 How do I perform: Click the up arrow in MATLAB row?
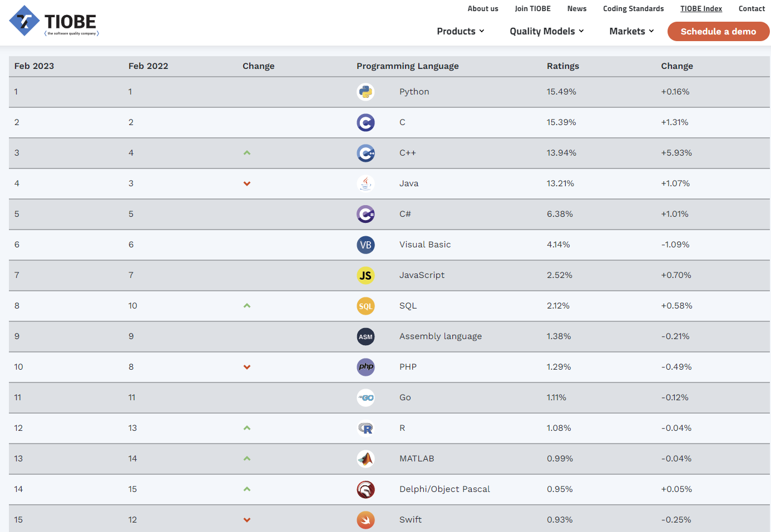coord(247,459)
